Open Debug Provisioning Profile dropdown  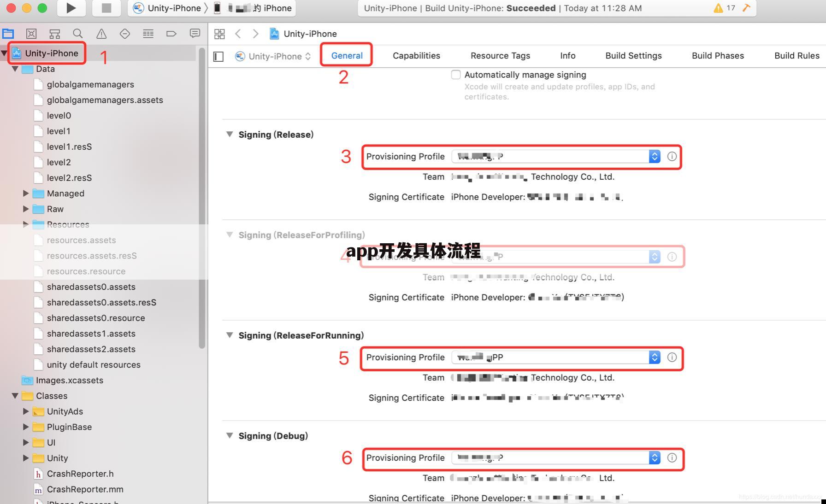[556, 458]
